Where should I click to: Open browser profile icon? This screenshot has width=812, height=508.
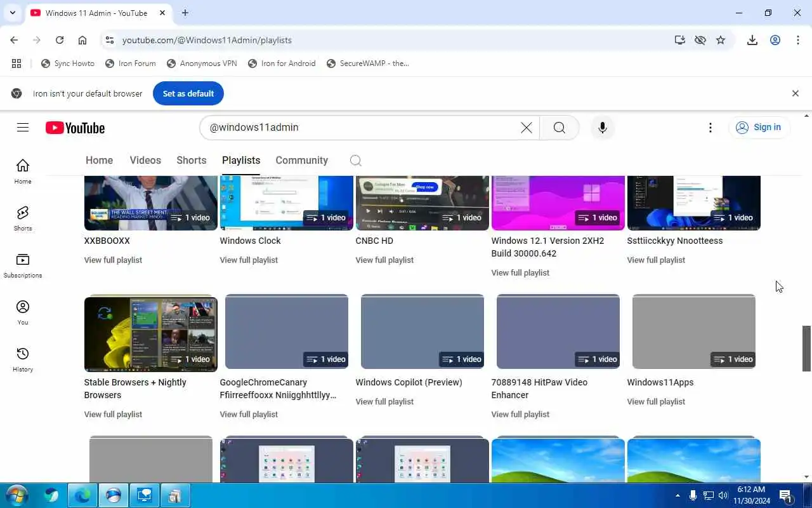point(775,40)
